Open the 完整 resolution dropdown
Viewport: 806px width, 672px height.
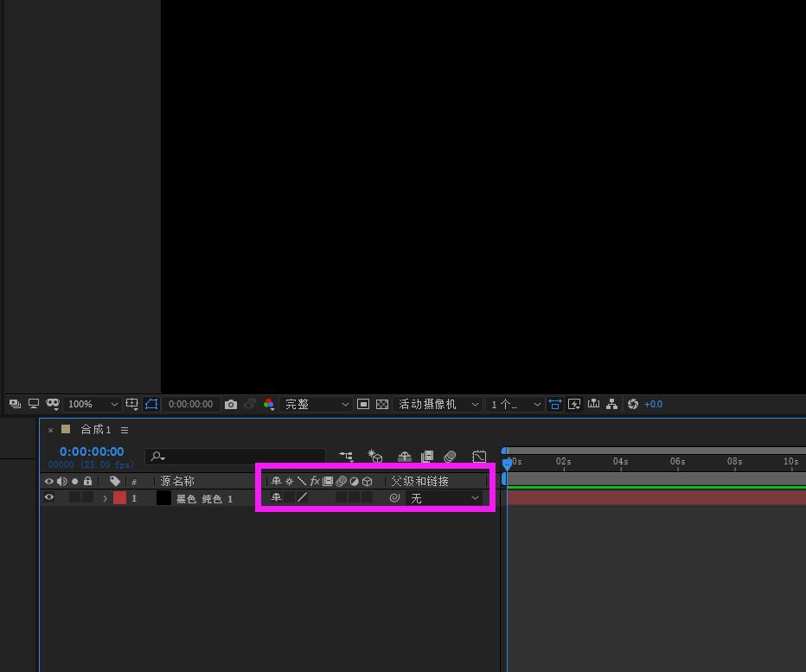click(317, 405)
